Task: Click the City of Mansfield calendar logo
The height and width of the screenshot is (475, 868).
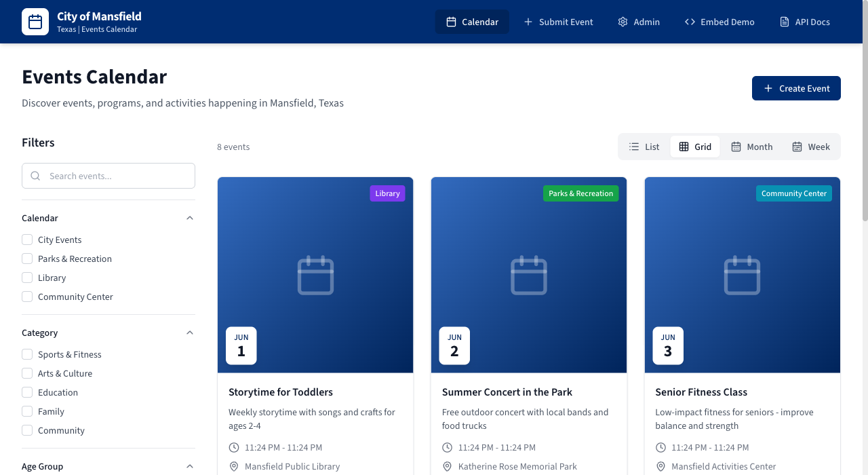Action: 35,22
